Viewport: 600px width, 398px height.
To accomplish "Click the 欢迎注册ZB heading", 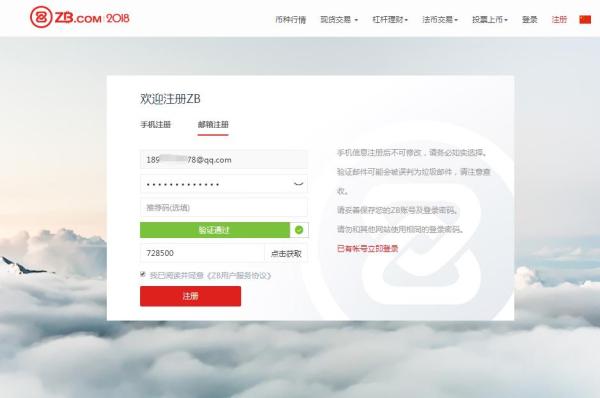I will (170, 99).
